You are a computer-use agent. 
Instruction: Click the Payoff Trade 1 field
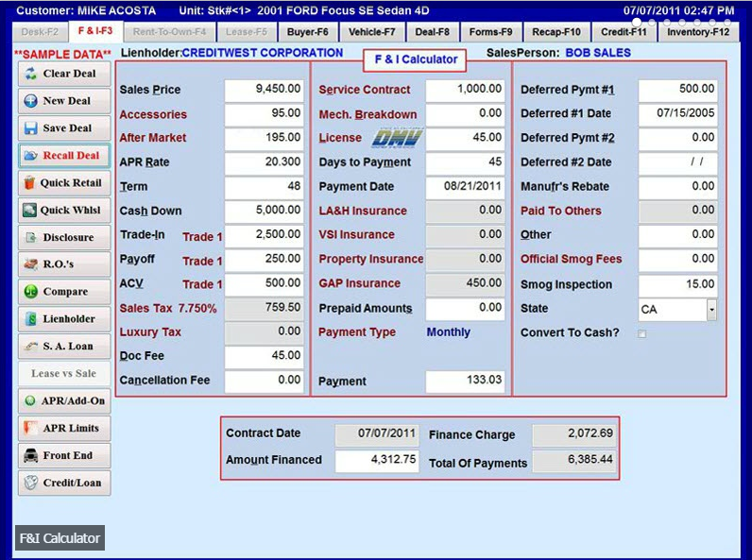[x=265, y=260]
